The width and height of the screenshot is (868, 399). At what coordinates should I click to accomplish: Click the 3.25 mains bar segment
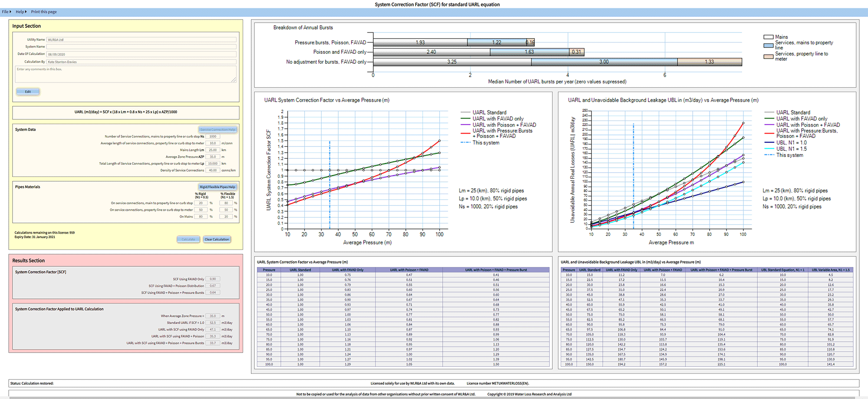(452, 62)
